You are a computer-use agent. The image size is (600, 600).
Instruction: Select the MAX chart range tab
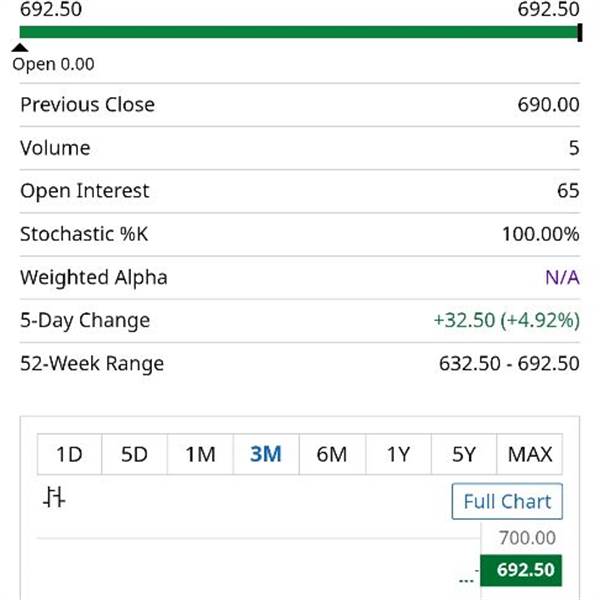[530, 454]
